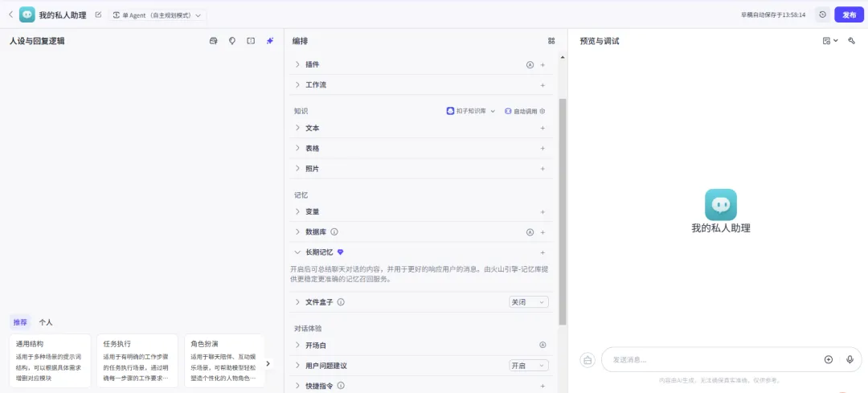This screenshot has height=393, width=868.
Task: Click the clear context broom icon in chat
Action: click(588, 360)
